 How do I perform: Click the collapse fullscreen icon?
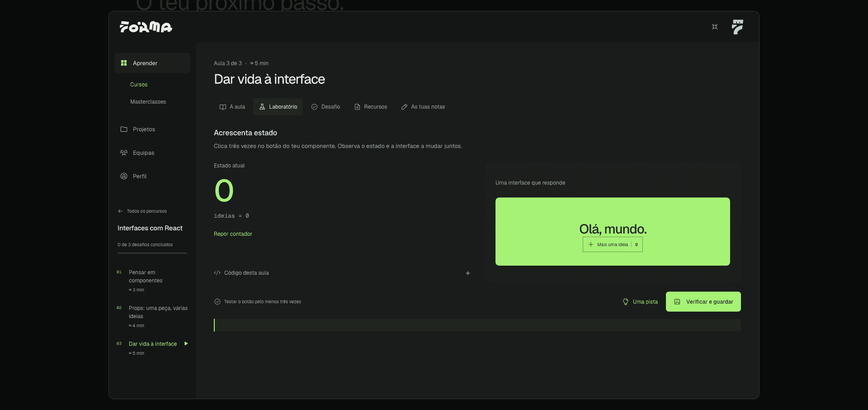click(715, 27)
